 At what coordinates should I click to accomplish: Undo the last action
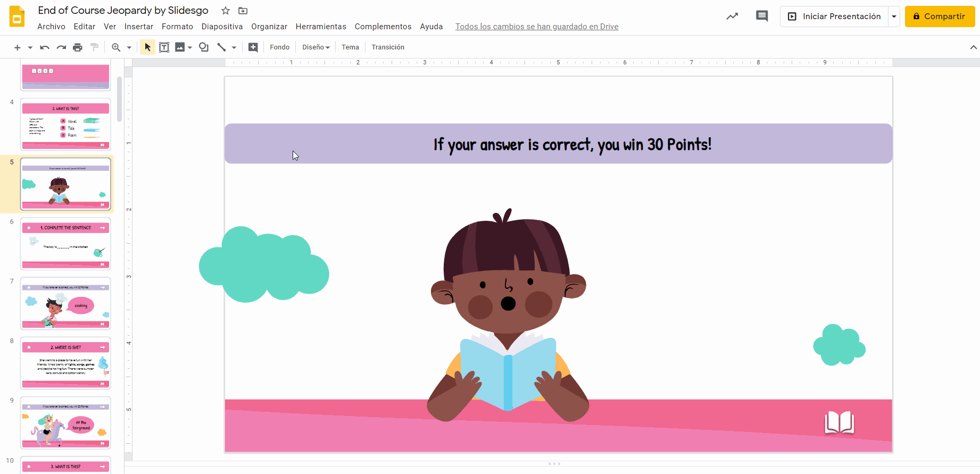pyautogui.click(x=45, y=47)
